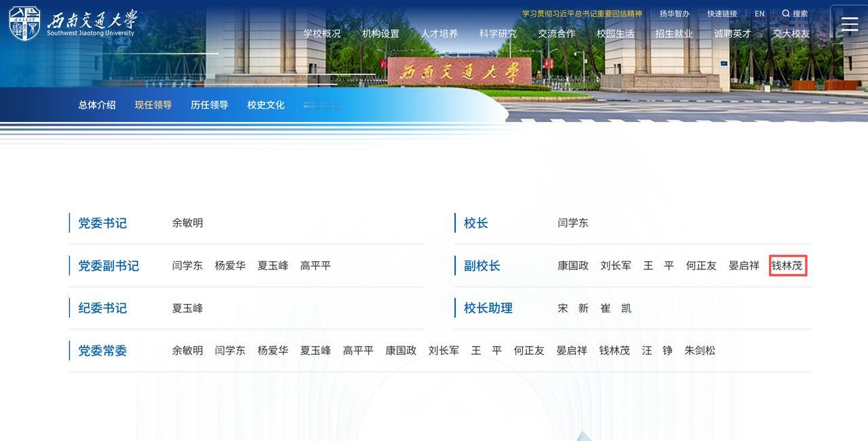Open the 交流合作 main menu
868x441 pixels.
[x=557, y=33]
